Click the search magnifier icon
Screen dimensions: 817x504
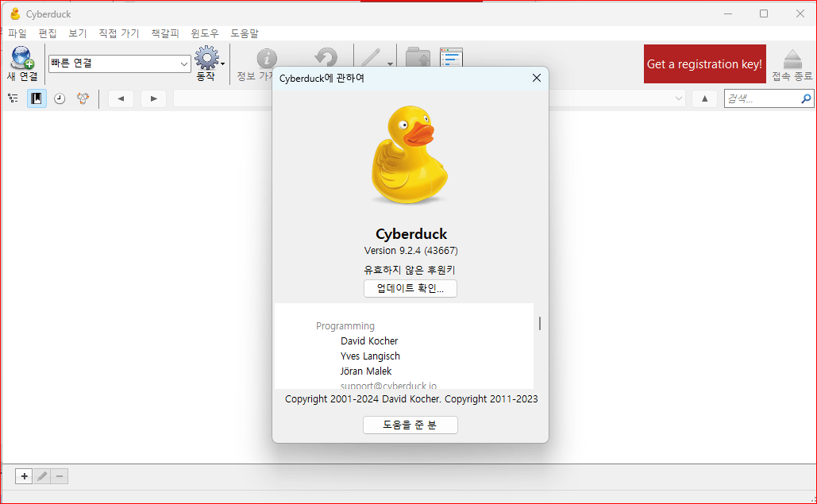(806, 98)
